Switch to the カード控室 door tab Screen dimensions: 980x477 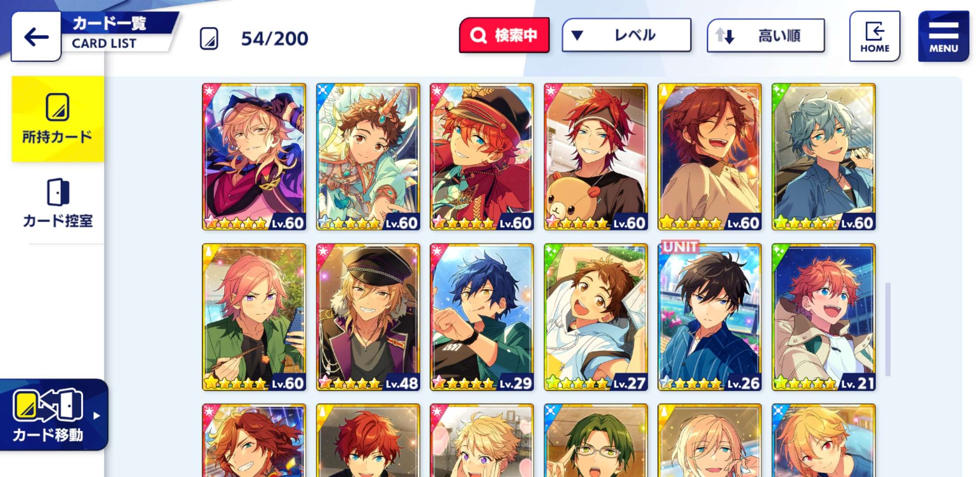point(58,203)
